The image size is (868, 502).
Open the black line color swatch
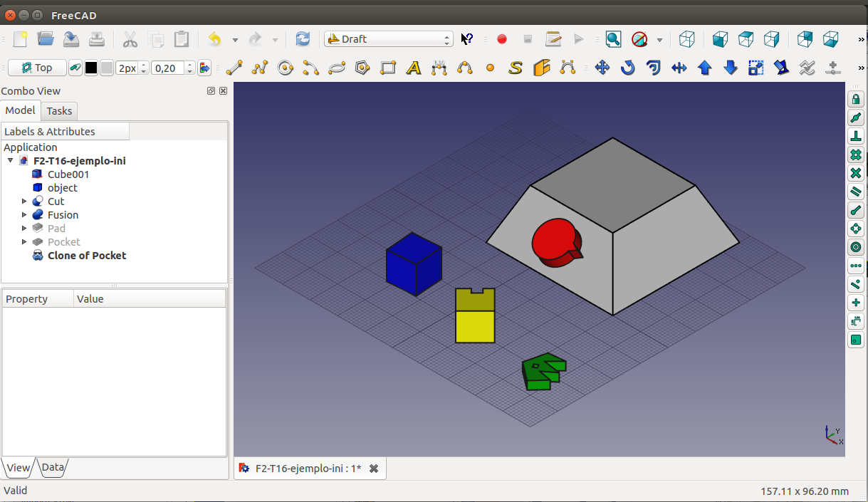[x=91, y=68]
